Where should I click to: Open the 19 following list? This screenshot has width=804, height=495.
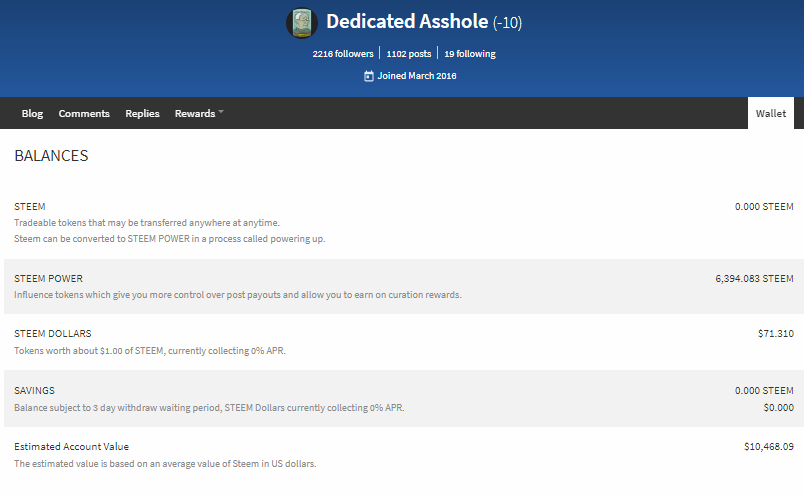470,54
